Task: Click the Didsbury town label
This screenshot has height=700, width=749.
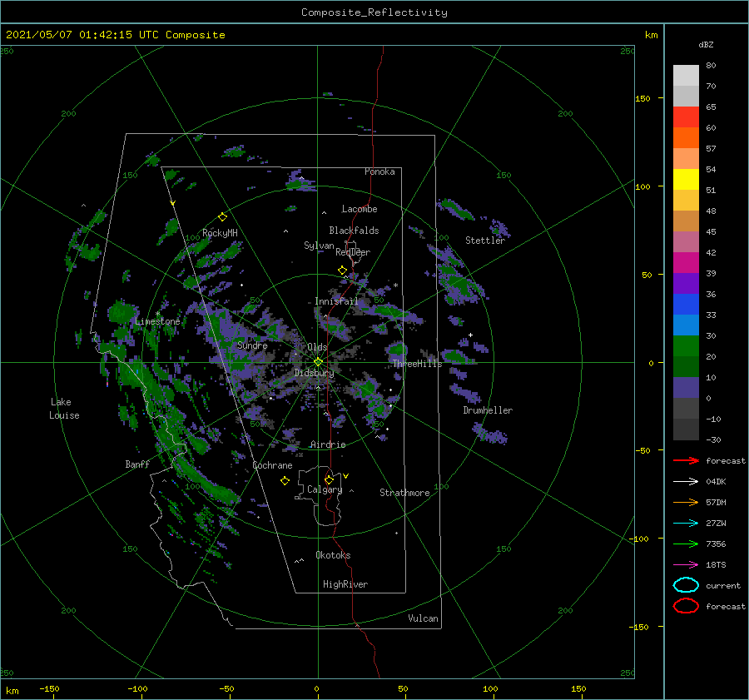Action: (314, 373)
